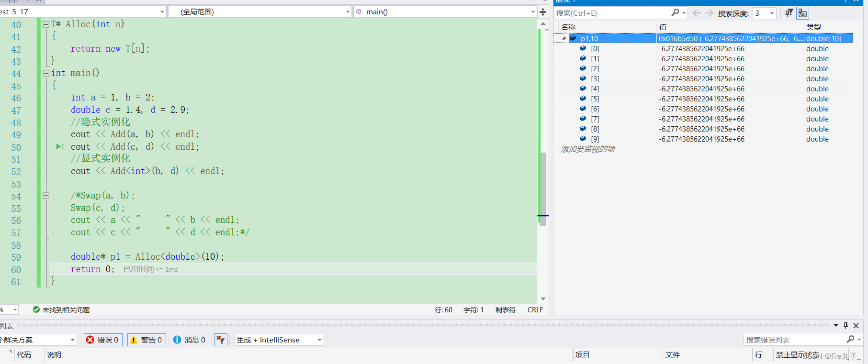Click the editor vertical scrollbar thumb
This screenshot has width=868, height=364.
click(x=543, y=189)
